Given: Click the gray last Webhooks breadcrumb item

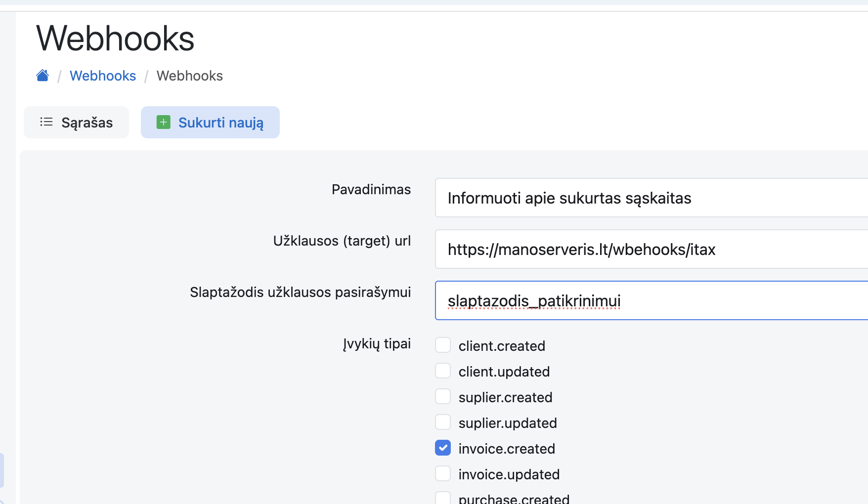Looking at the screenshot, I should (x=189, y=76).
